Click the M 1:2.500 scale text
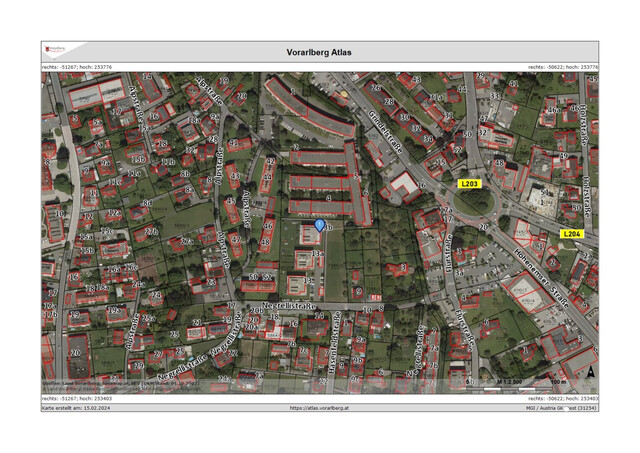This screenshot has height=453, width=640. coord(509,382)
